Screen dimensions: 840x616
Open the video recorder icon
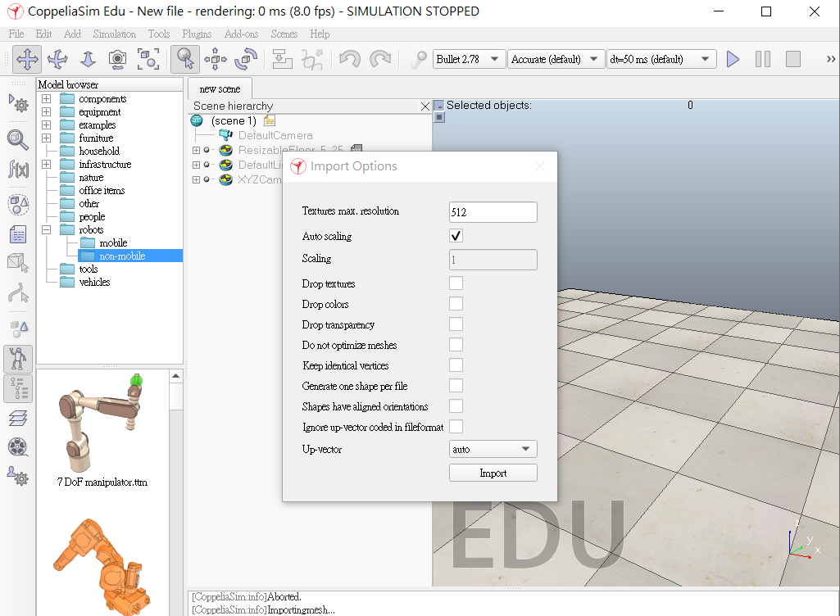tap(18, 446)
